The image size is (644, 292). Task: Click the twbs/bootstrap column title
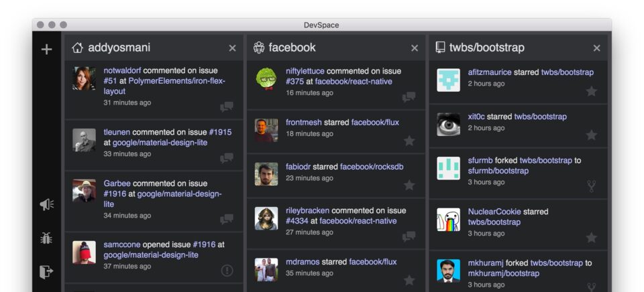click(x=487, y=48)
